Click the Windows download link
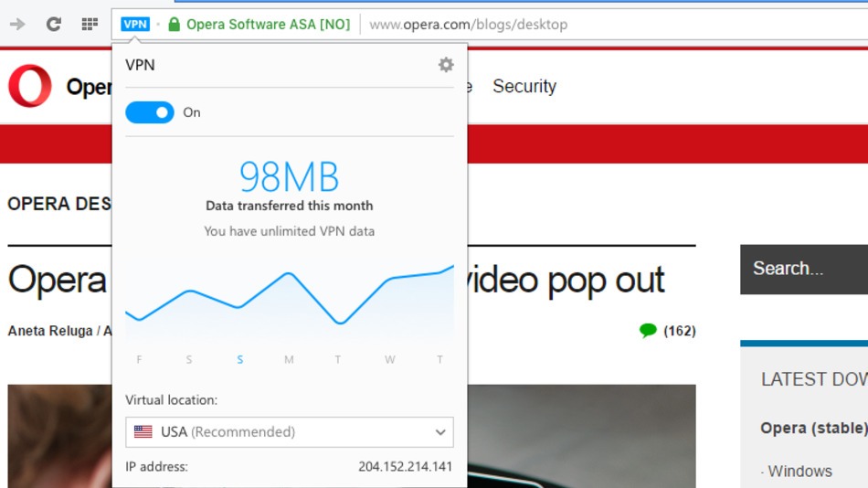 (799, 471)
